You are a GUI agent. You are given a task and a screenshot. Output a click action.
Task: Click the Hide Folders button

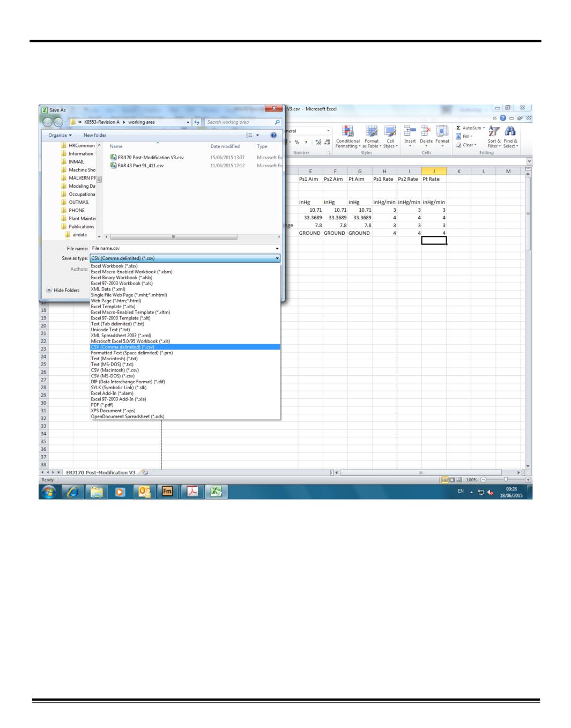point(63,290)
